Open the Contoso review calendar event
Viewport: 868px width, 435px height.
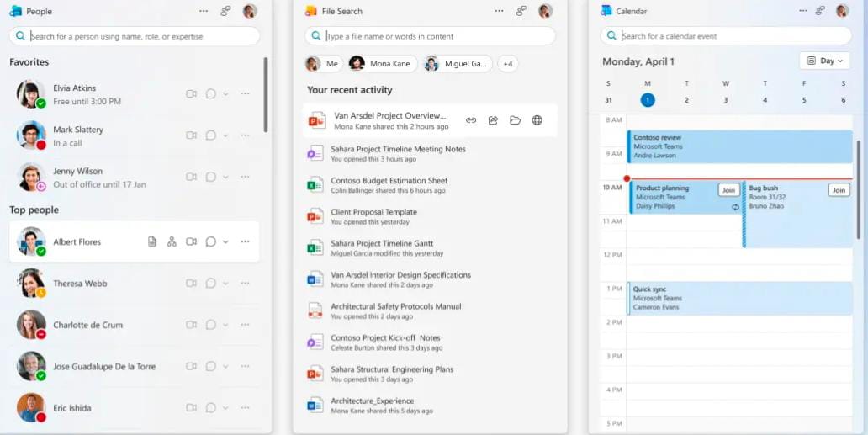[x=740, y=146]
